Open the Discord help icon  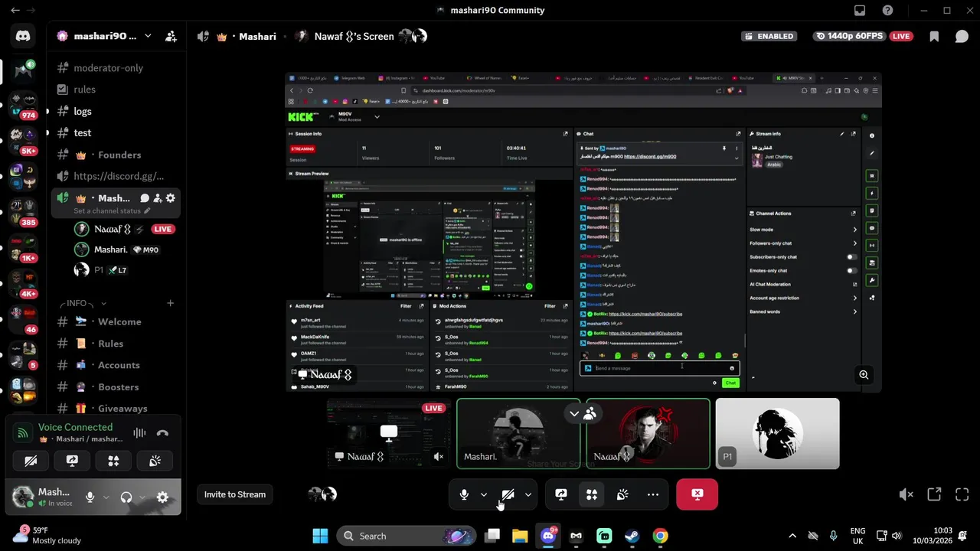887,11
